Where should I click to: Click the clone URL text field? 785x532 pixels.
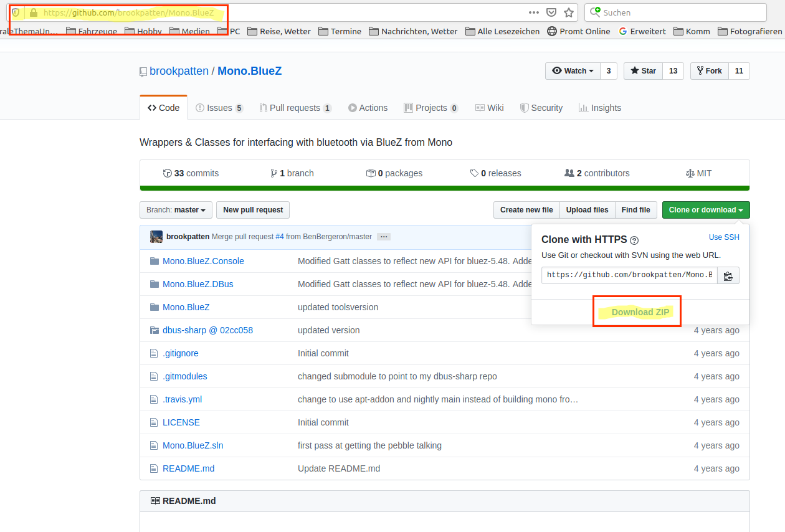coord(629,275)
